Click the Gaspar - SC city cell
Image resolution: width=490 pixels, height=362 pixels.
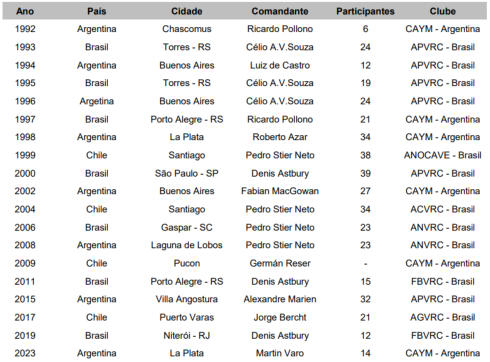click(187, 228)
